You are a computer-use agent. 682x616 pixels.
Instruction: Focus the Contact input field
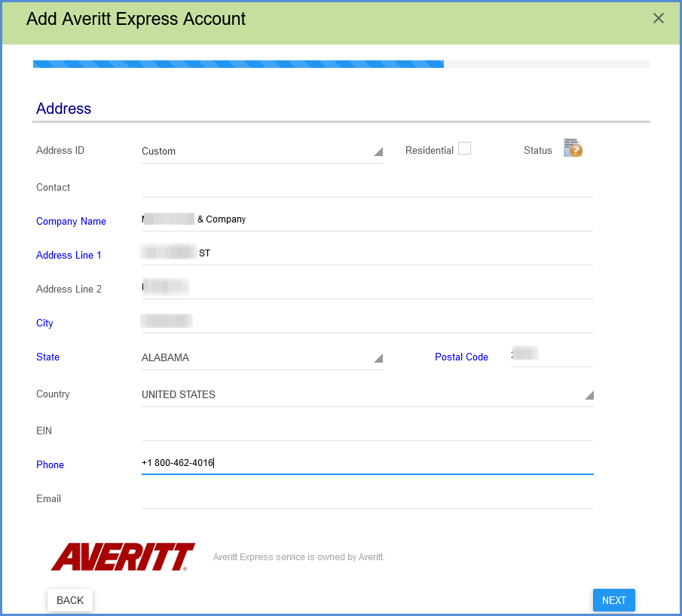(368, 188)
